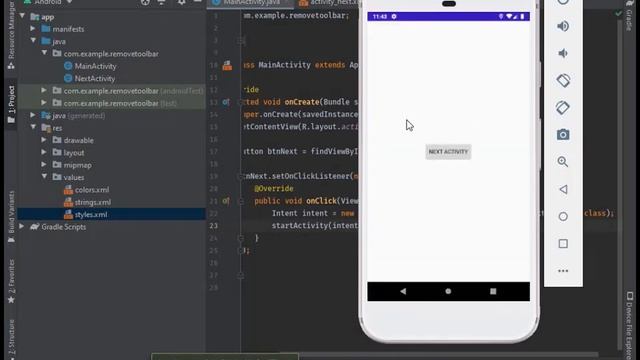Click override gutter icon beside onCreate line
This screenshot has width=640, height=360.
click(x=226, y=102)
